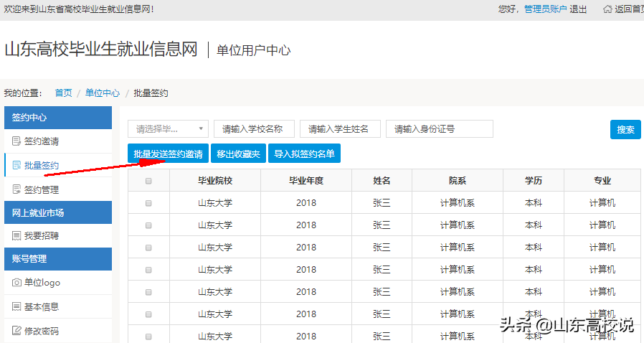The height and width of the screenshot is (343, 644).
Task: Check the sixth 山东大学 row checkbox
Action: (x=148, y=314)
